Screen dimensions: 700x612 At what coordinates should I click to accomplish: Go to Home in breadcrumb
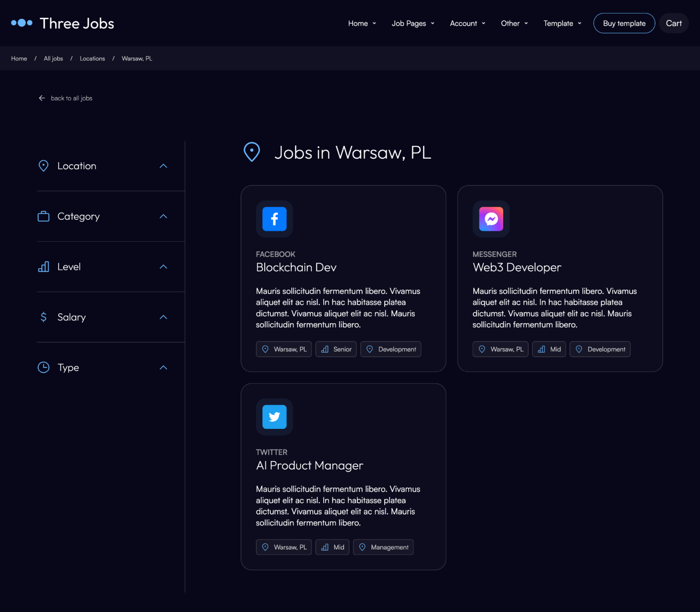pos(19,59)
